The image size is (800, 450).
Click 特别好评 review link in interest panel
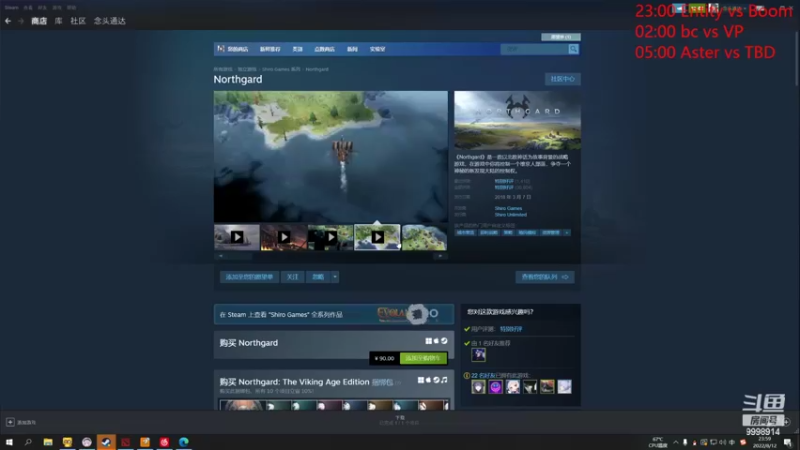(511, 329)
